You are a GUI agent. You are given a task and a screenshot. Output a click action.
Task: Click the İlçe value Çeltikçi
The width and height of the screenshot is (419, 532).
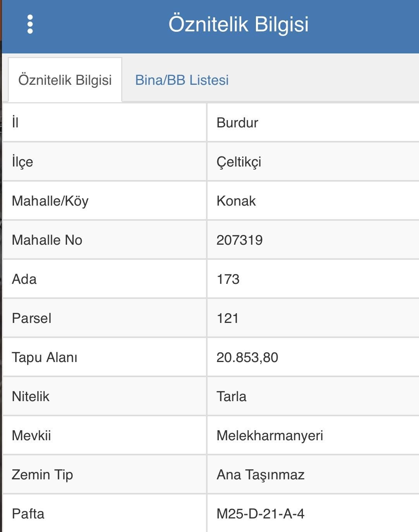coord(239,162)
